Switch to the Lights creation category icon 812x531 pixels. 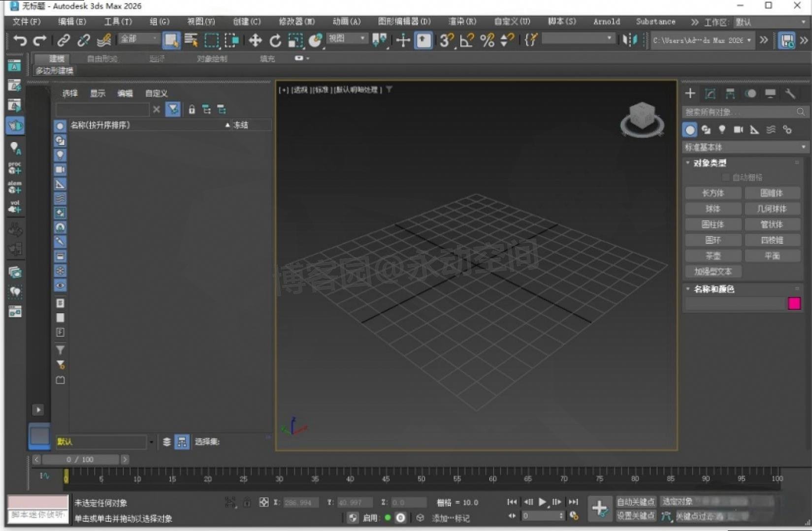pos(722,129)
